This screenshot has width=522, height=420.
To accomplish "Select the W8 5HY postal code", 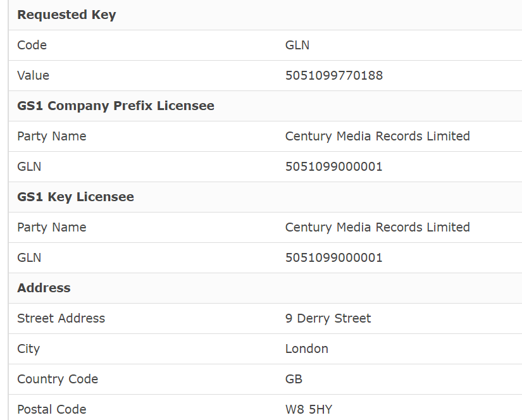I will [309, 410].
